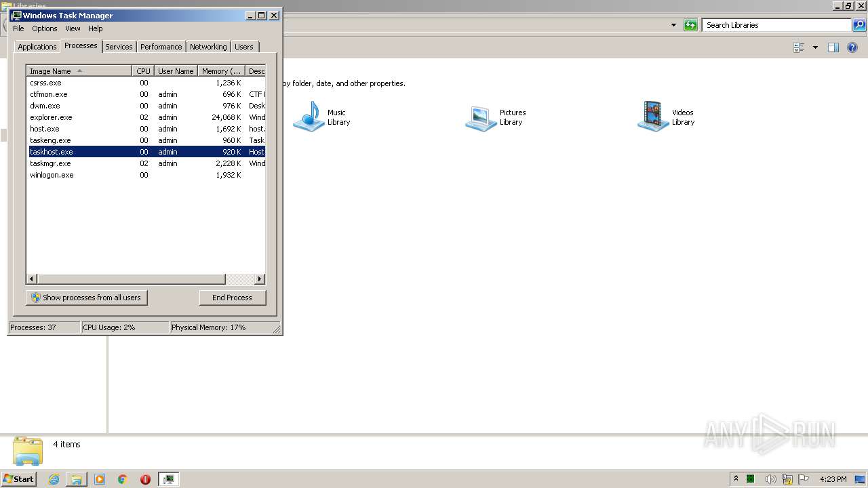Click the Libraries search magnifier icon
The height and width of the screenshot is (488, 868).
pos(859,25)
